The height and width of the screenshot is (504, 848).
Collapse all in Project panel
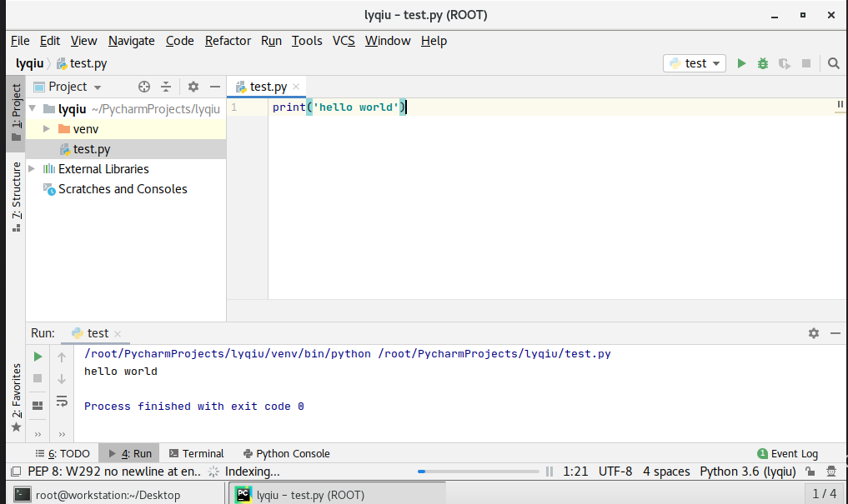pos(166,87)
